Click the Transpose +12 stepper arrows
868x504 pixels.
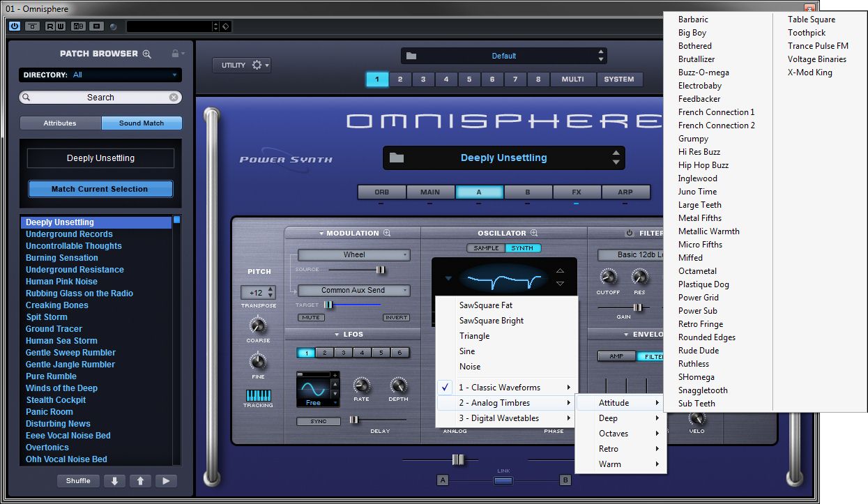pos(271,293)
